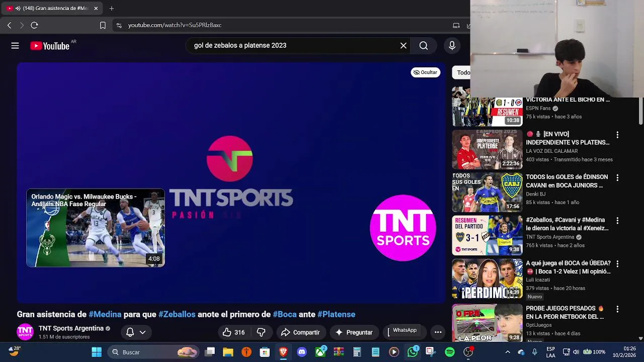This screenshot has height=362, width=644.
Task: Open Denki BJ channel name
Action: pos(535,194)
